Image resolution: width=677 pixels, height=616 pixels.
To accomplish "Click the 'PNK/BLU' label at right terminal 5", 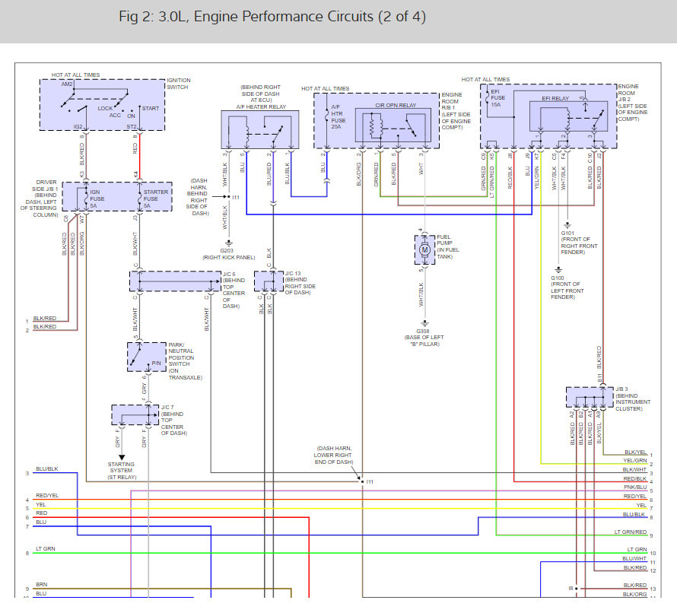I will coord(635,487).
